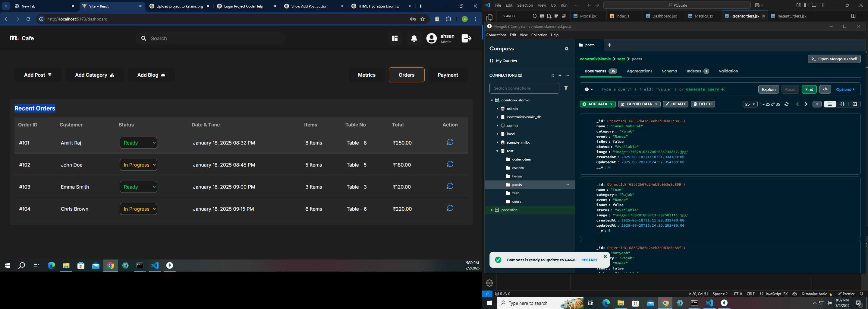Click the Windows 'Type here to search' box

click(540, 303)
